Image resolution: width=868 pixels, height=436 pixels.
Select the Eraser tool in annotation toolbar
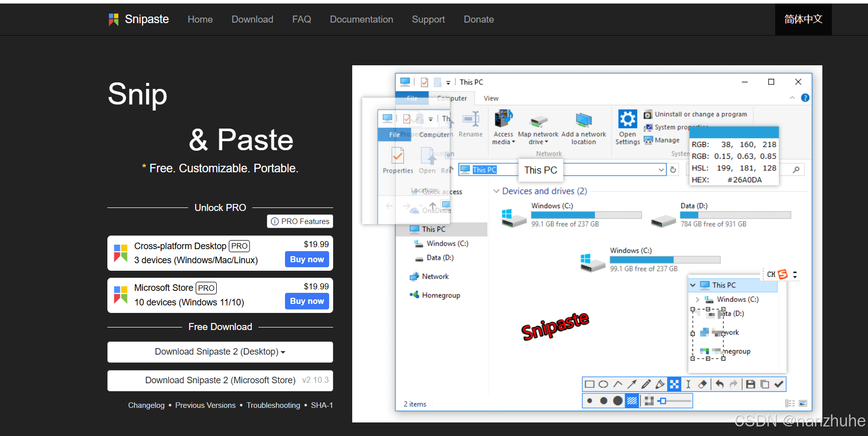click(702, 384)
